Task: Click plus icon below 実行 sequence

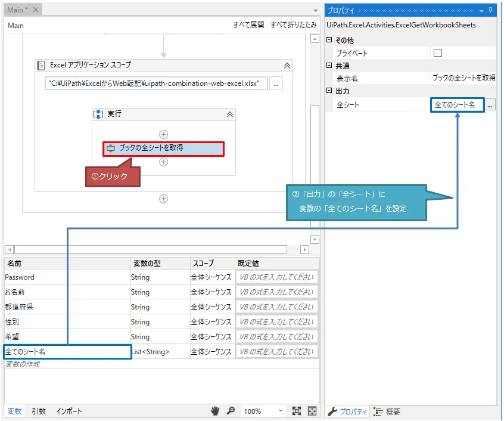Action: [x=164, y=199]
